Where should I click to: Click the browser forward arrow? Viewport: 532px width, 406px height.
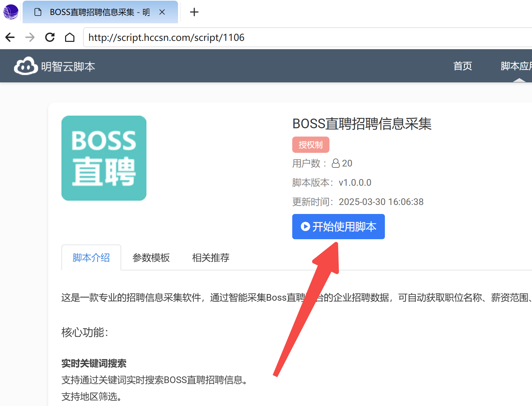coord(30,37)
